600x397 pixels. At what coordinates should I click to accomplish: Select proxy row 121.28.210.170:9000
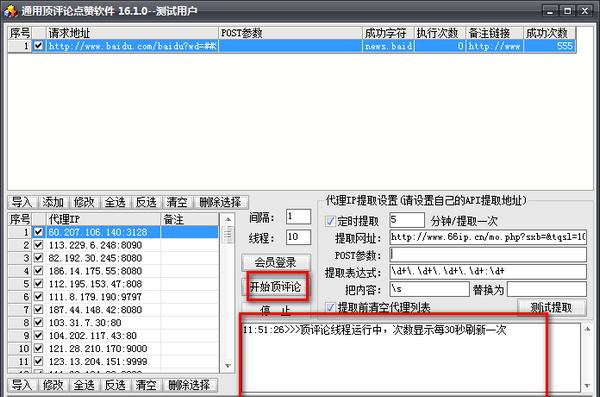[x=113, y=348]
